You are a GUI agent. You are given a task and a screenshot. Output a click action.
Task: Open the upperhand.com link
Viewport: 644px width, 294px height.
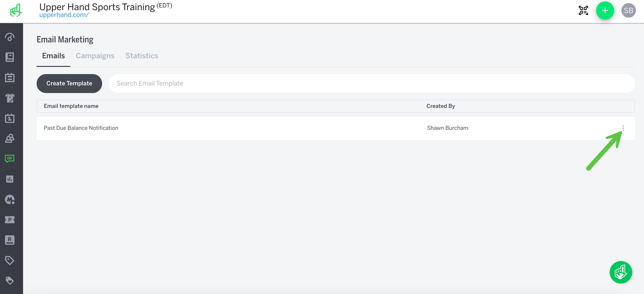tap(64, 14)
